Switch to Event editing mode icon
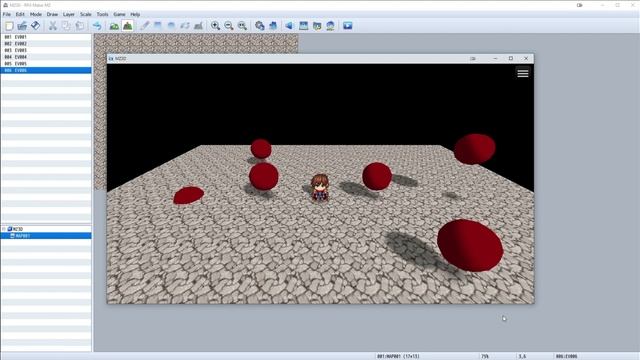 click(x=128, y=26)
